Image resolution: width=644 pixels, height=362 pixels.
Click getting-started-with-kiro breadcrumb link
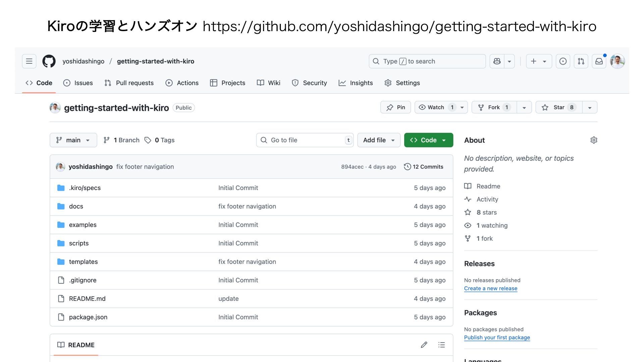point(156,61)
